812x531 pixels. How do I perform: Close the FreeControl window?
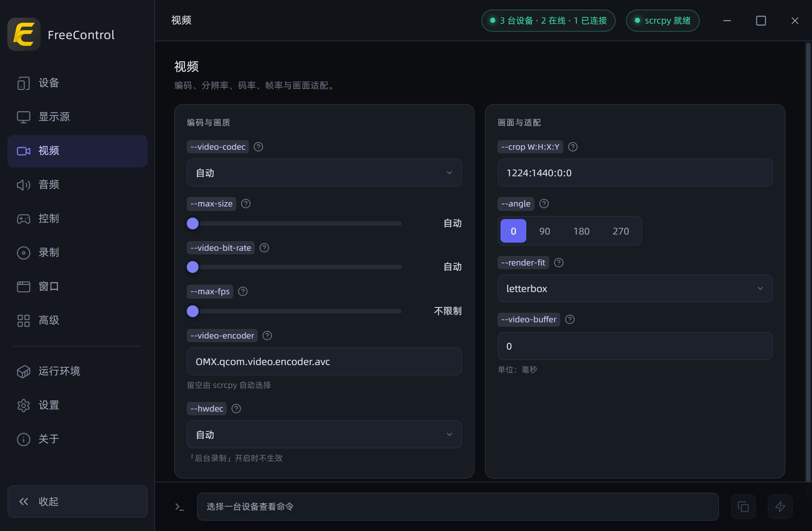[795, 21]
